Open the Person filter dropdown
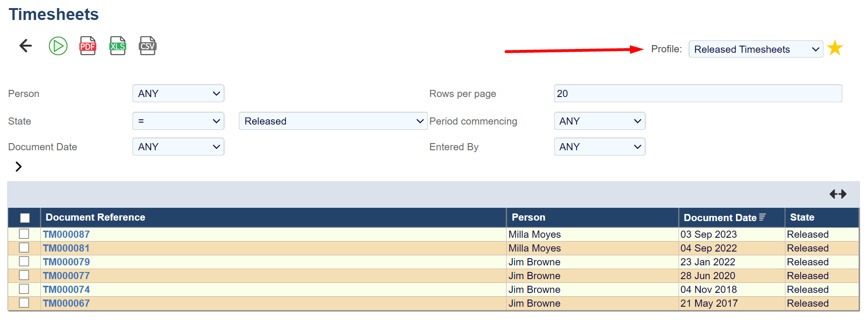The image size is (868, 320). 178,94
